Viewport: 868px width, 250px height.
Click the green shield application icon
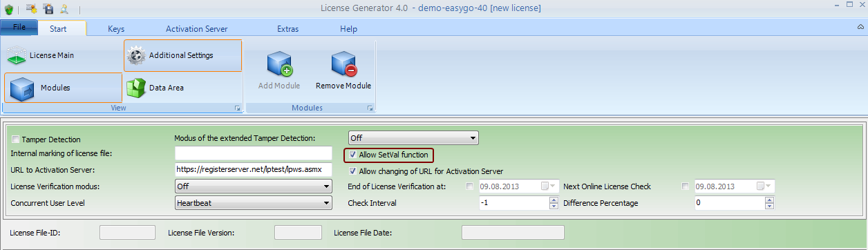tap(8, 8)
